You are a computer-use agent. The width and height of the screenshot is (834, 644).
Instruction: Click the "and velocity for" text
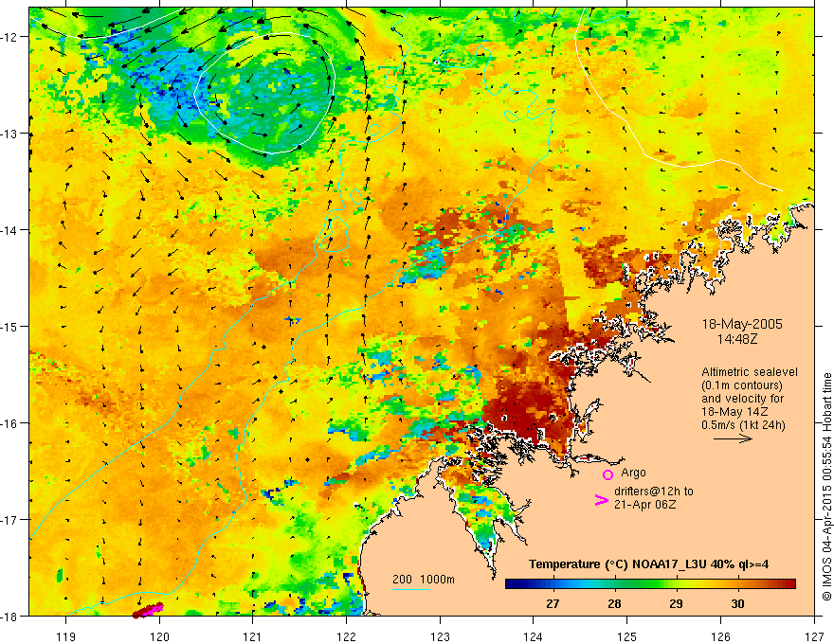click(x=742, y=399)
